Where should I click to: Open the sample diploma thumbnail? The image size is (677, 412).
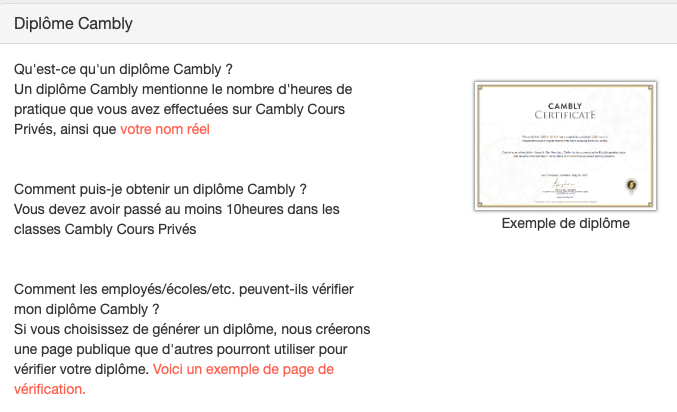tap(564, 146)
